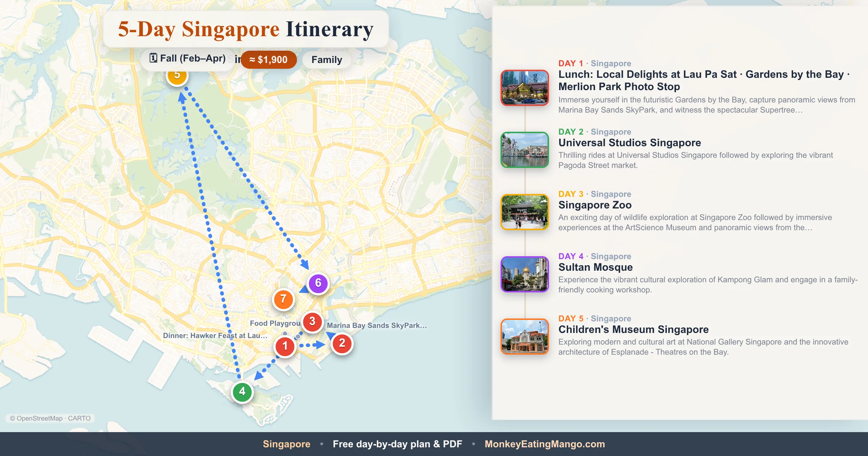
Task: Click the Dinner: Hawker Feast map label
Action: tap(215, 335)
